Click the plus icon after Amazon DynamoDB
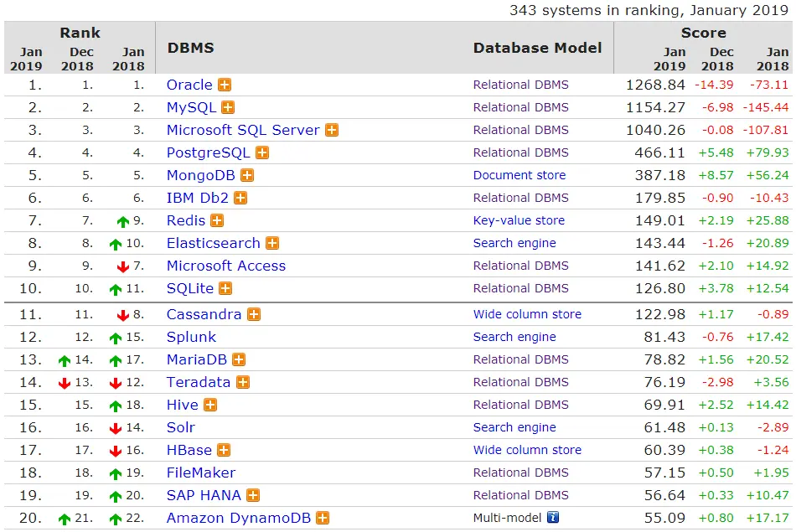The width and height of the screenshot is (796, 532). 323,519
